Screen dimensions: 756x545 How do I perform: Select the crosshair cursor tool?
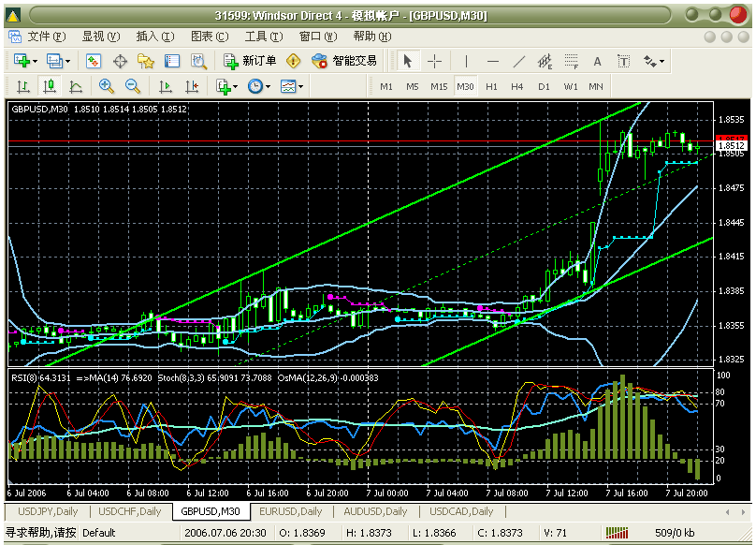point(435,61)
